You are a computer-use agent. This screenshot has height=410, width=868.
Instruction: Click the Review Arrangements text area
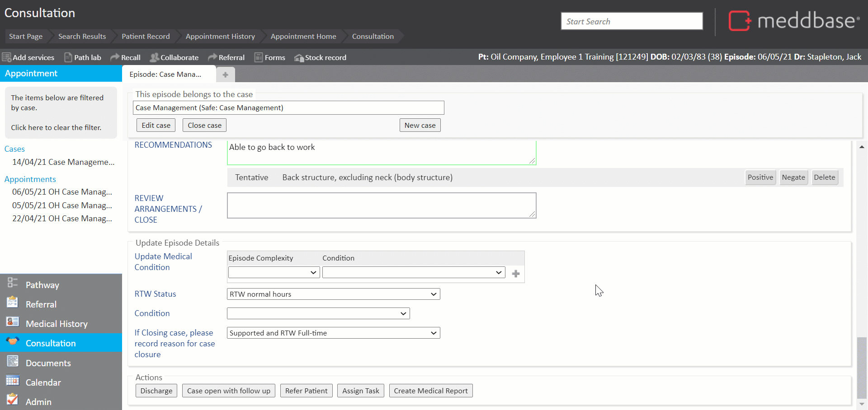[382, 205]
